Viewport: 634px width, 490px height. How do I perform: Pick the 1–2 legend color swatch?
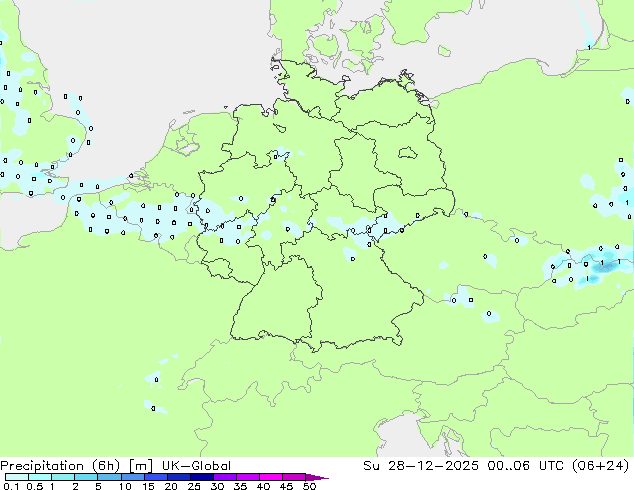coord(63,477)
